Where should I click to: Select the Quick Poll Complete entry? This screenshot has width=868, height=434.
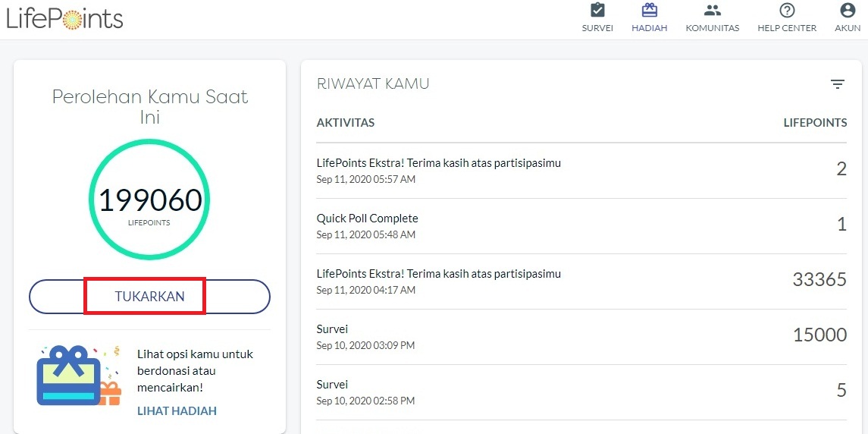(581, 226)
